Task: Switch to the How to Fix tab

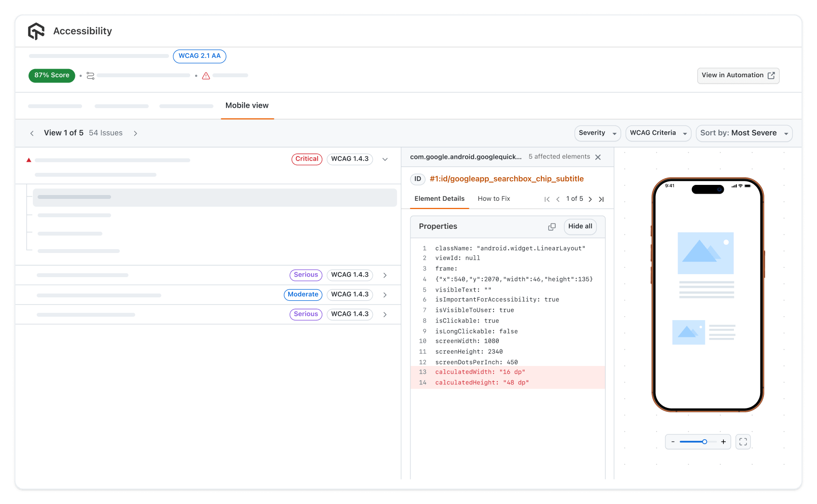Action: click(493, 198)
